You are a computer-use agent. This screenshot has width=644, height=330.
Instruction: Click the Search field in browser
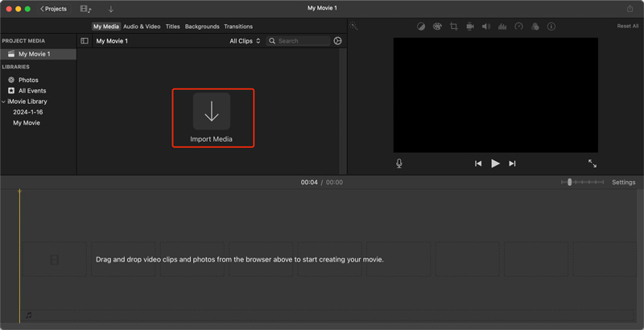[x=298, y=41]
